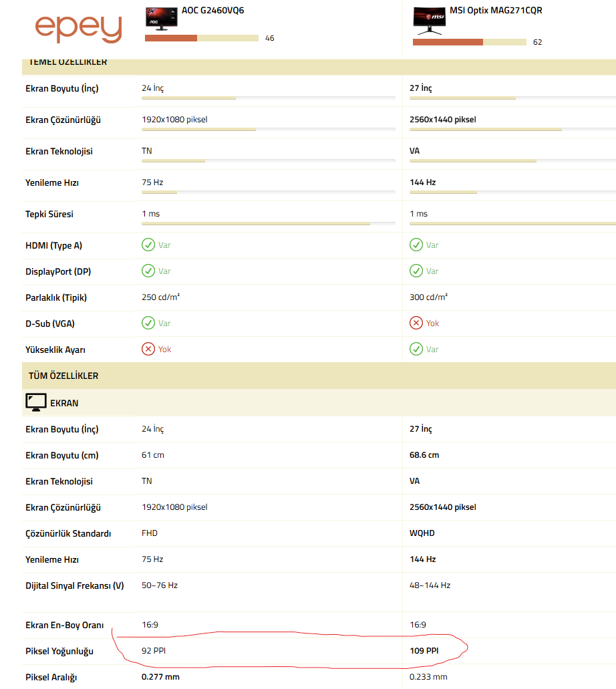The width and height of the screenshot is (616, 689).
Task: Open the MSI Optix MAG271CQR product link
Action: 496,11
